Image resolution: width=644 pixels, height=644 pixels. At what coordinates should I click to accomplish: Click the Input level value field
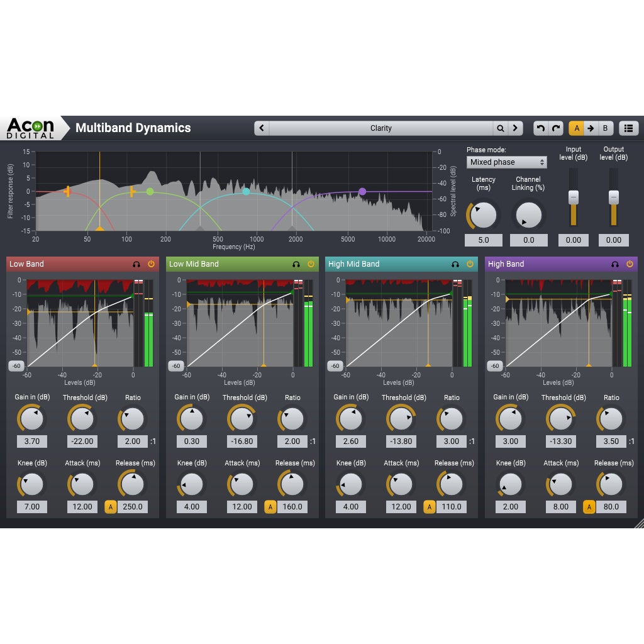(574, 240)
